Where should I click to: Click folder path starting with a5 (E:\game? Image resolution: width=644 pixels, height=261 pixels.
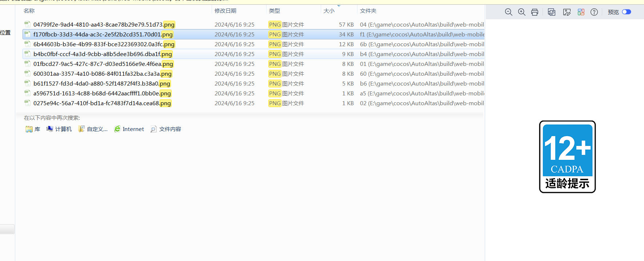(422, 93)
